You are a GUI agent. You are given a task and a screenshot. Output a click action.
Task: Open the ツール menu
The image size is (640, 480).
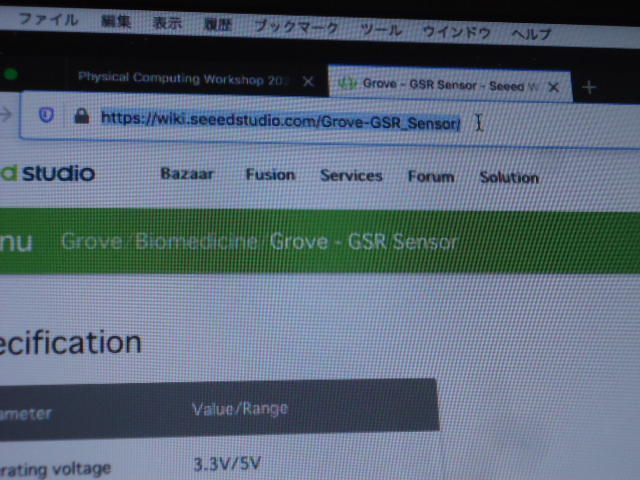(x=381, y=30)
